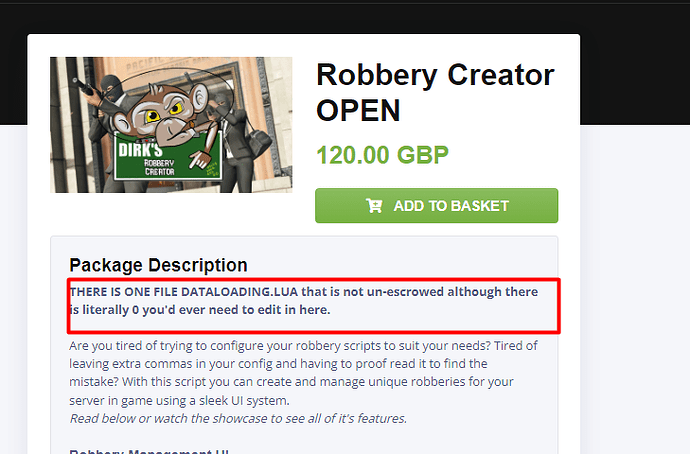Image resolution: width=690 pixels, height=454 pixels.
Task: Click the Package Description heading
Action: 158,265
